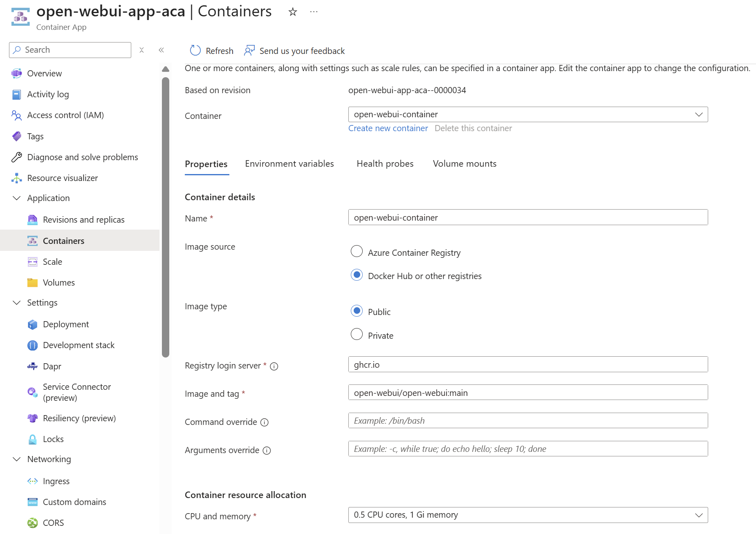The width and height of the screenshot is (756, 534).
Task: Click the favorite star icon beside the title
Action: point(292,12)
